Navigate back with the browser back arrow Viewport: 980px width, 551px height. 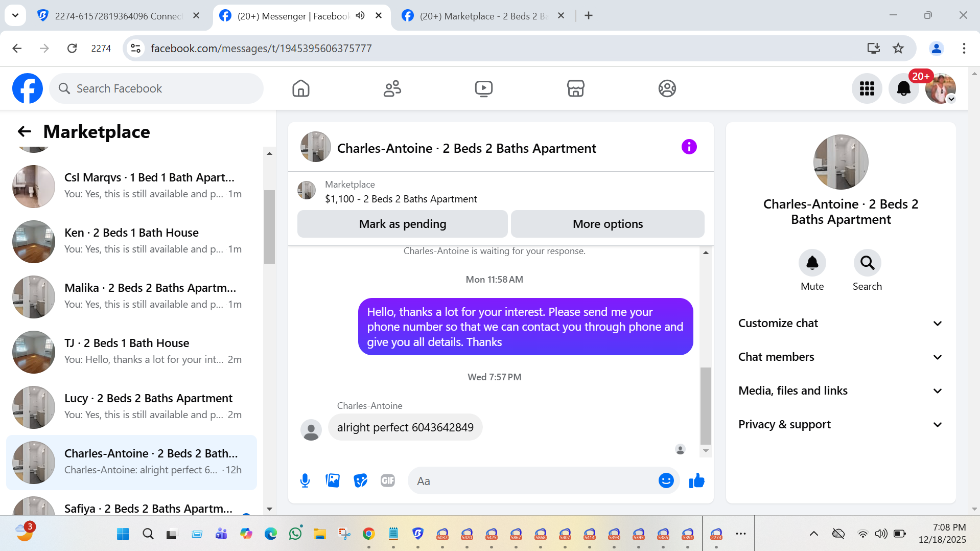tap(17, 48)
